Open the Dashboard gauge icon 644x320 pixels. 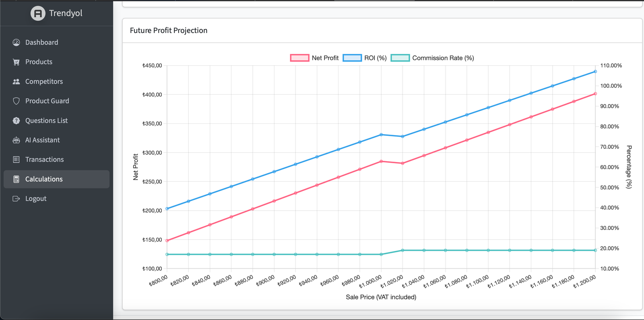pos(16,43)
